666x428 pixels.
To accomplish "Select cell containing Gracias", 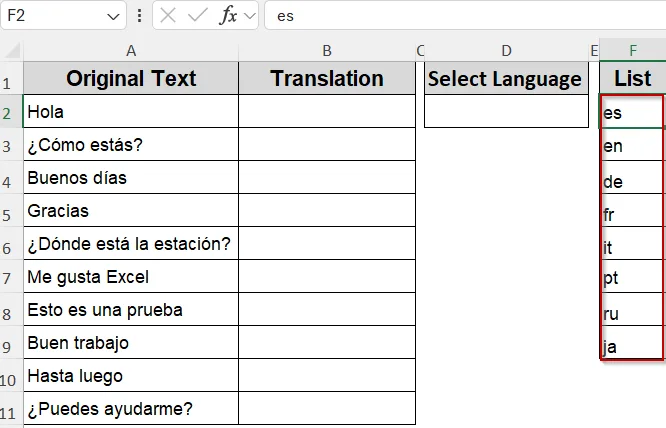I will (x=131, y=210).
